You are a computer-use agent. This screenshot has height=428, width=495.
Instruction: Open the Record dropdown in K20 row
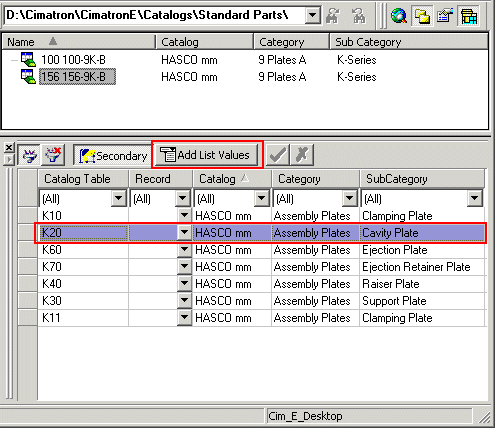[x=184, y=232]
